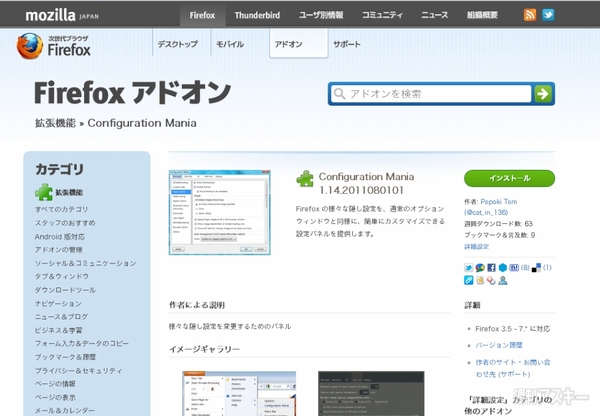
Task: Click the Hatena B! bookmark icon
Action: pos(514,268)
